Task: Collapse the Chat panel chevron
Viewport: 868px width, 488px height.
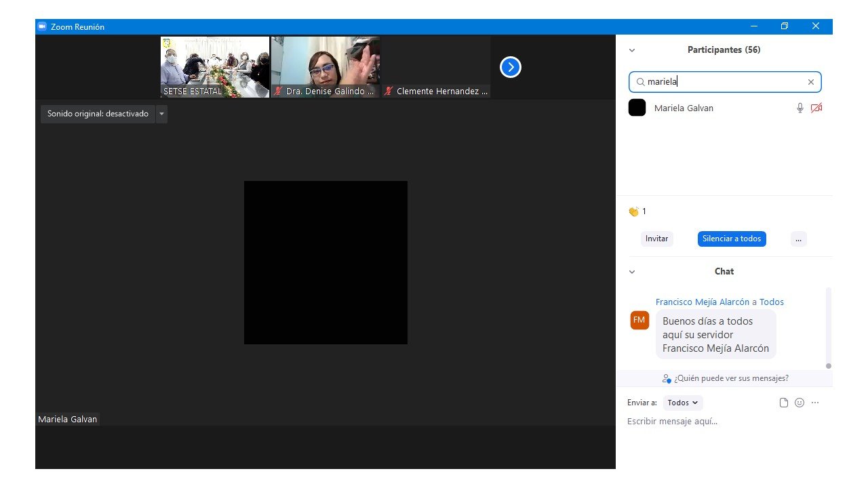Action: 632,272
